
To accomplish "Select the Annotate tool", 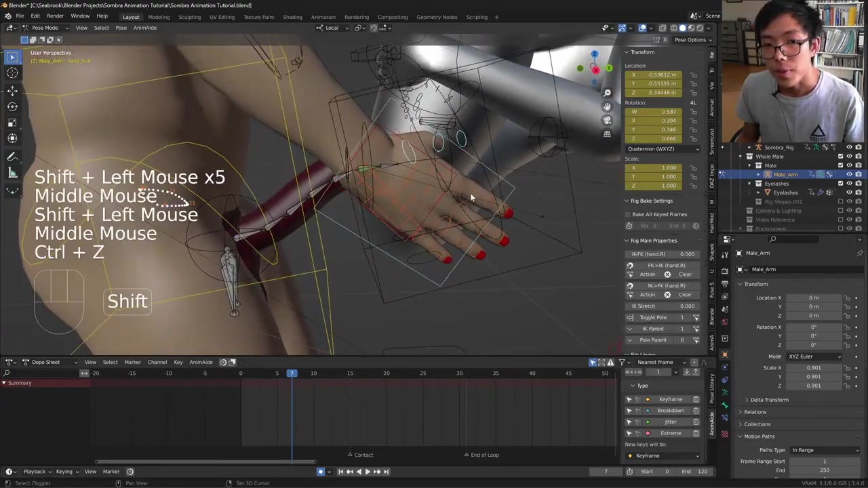I will coord(12,157).
